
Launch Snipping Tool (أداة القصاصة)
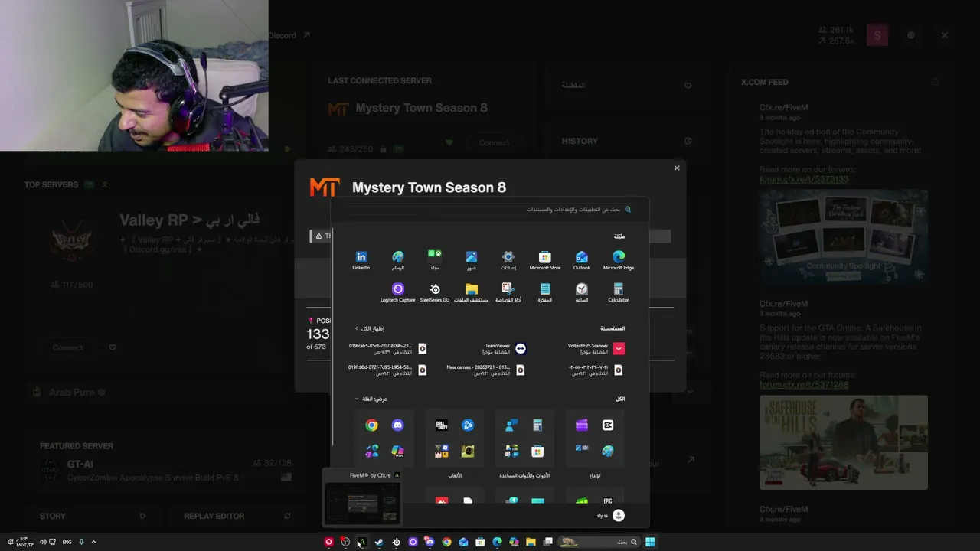coord(508,292)
